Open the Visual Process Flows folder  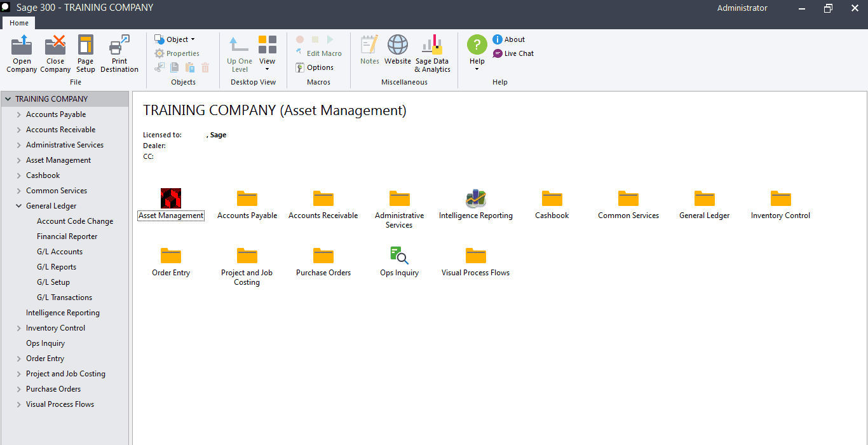(476, 256)
